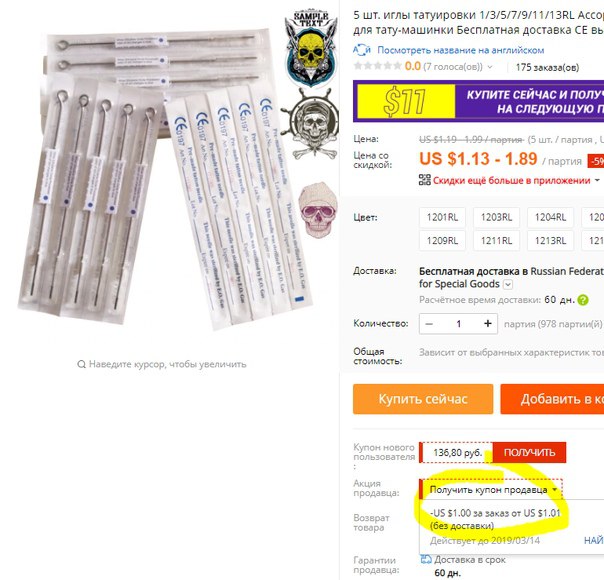Image resolution: width=604 pixels, height=580 pixels.
Task: Choose the 1203RL variant option
Action: click(x=496, y=218)
